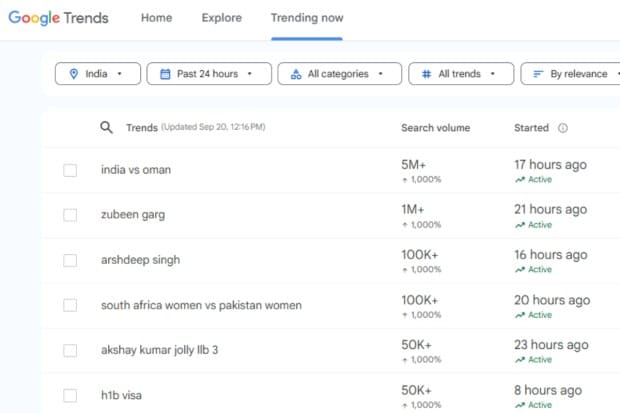Select the Trending now tab

coord(307,18)
